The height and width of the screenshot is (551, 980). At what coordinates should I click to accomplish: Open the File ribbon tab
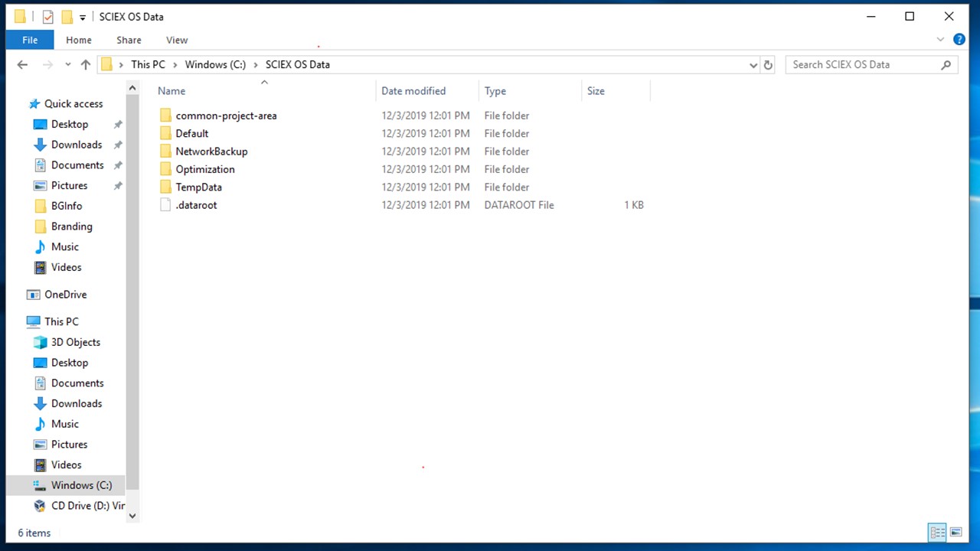(x=30, y=40)
